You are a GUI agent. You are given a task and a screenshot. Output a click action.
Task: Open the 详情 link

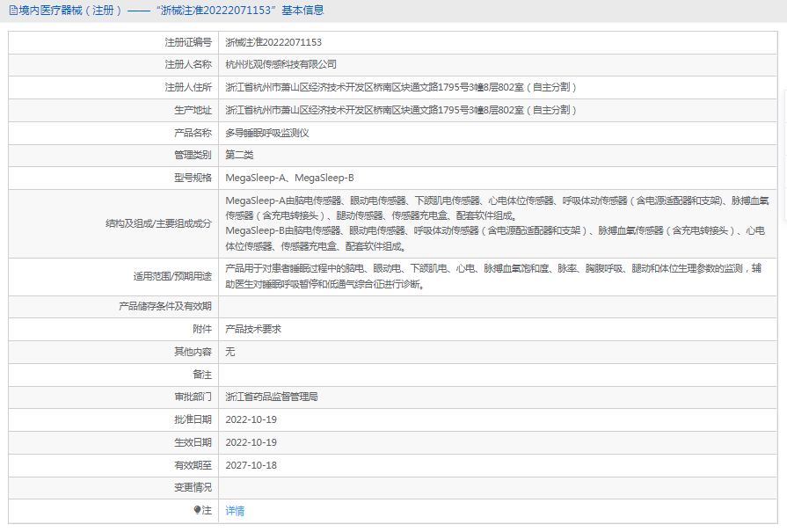click(x=235, y=511)
